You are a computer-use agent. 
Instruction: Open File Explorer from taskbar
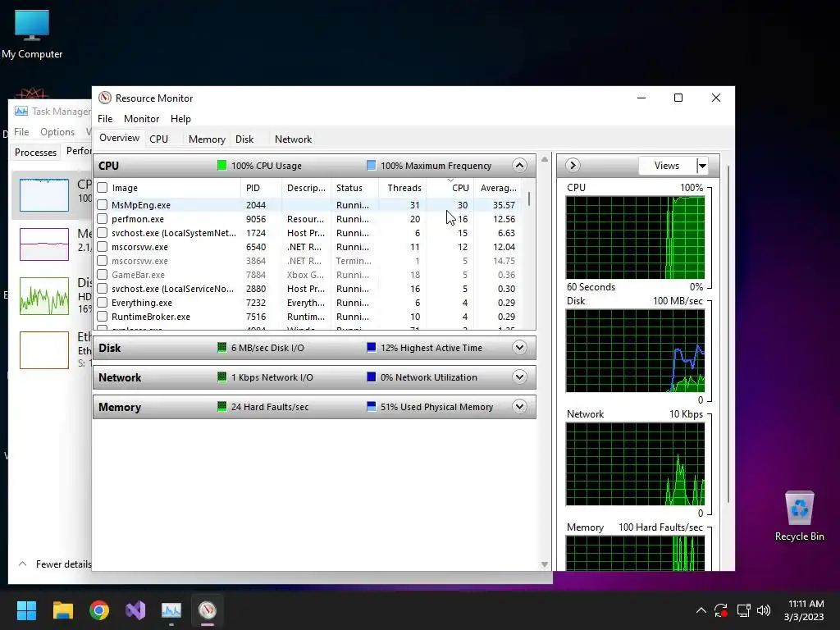click(x=62, y=610)
